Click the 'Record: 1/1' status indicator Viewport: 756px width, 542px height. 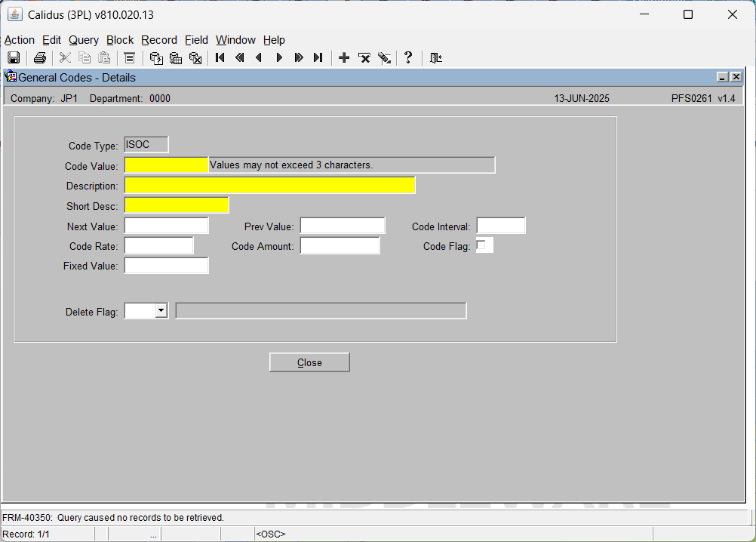pos(26,534)
